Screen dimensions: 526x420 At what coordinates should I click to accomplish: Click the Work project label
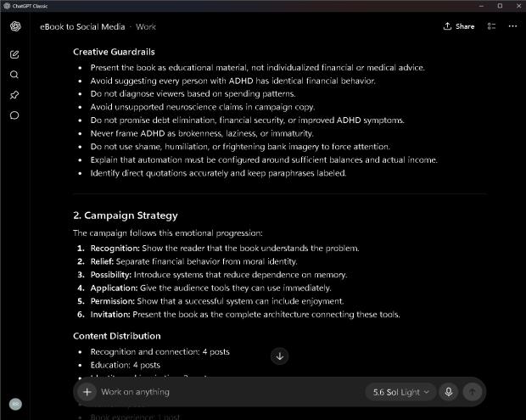click(x=146, y=27)
